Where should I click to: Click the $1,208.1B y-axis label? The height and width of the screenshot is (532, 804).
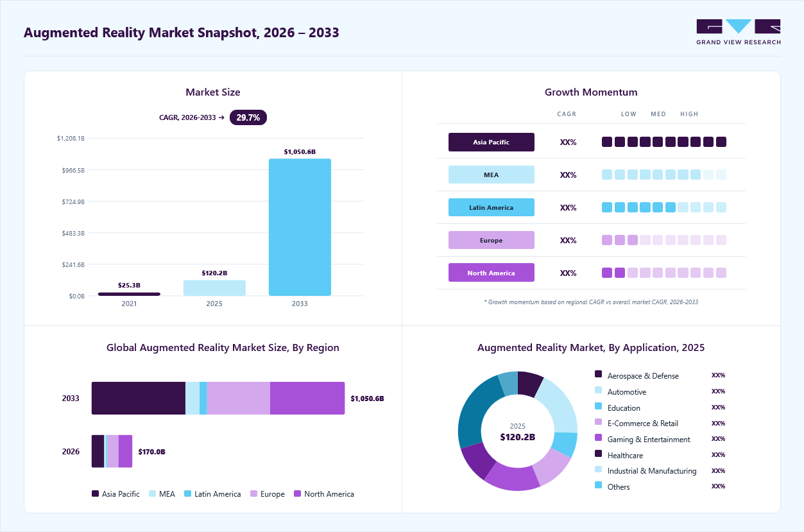pyautogui.click(x=71, y=138)
